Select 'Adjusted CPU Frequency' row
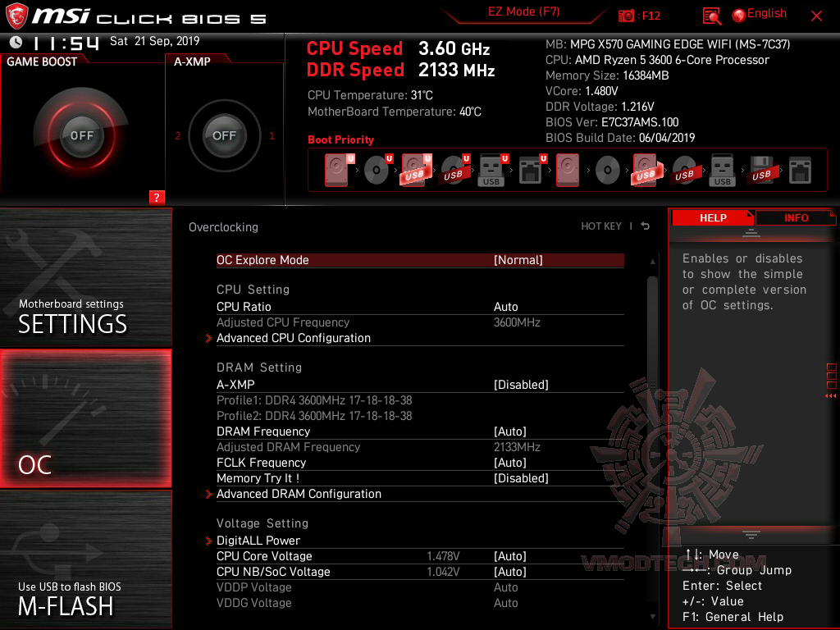 click(420, 322)
